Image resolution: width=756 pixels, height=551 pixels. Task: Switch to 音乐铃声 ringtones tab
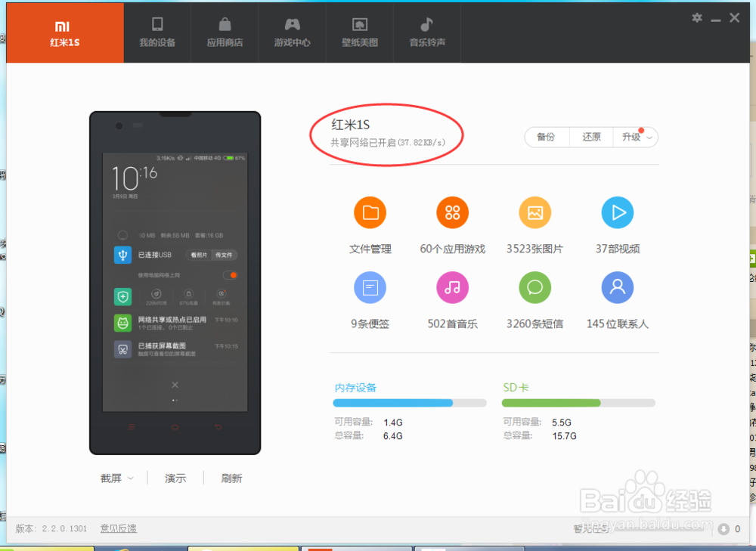tap(427, 33)
